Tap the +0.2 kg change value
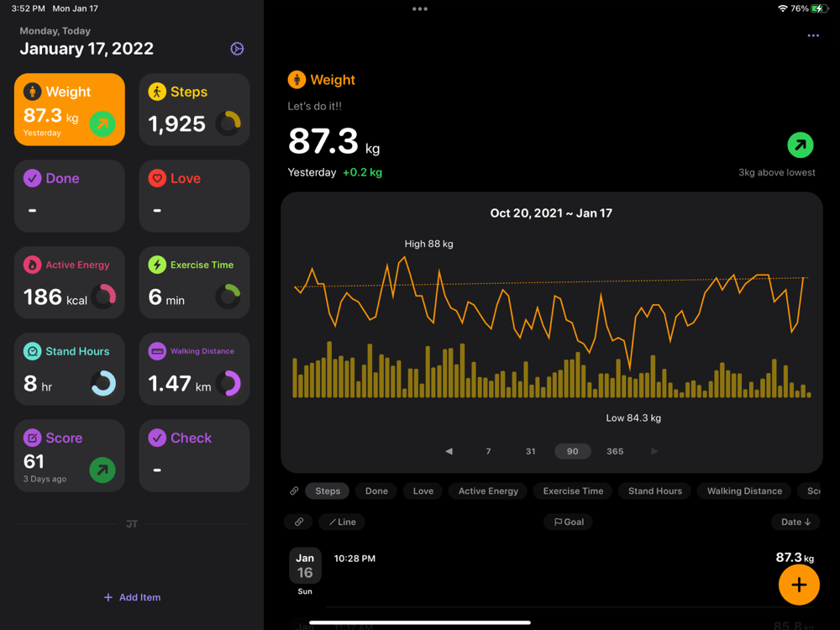 [x=362, y=172]
